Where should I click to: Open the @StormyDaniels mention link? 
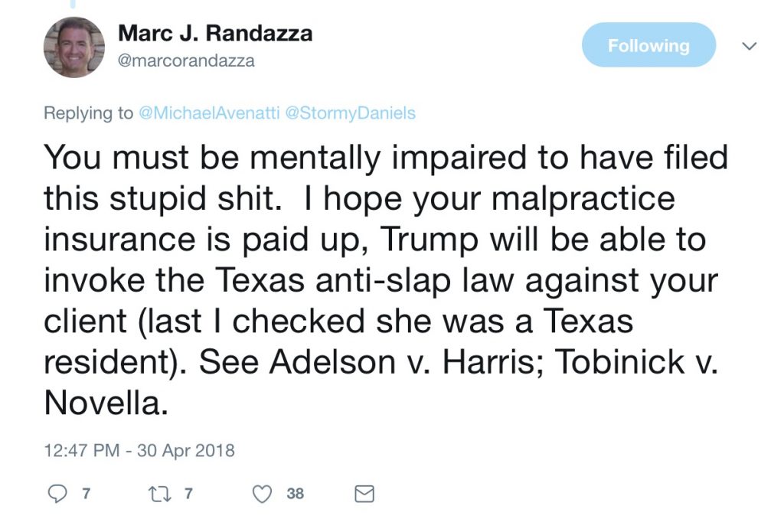coord(350,113)
